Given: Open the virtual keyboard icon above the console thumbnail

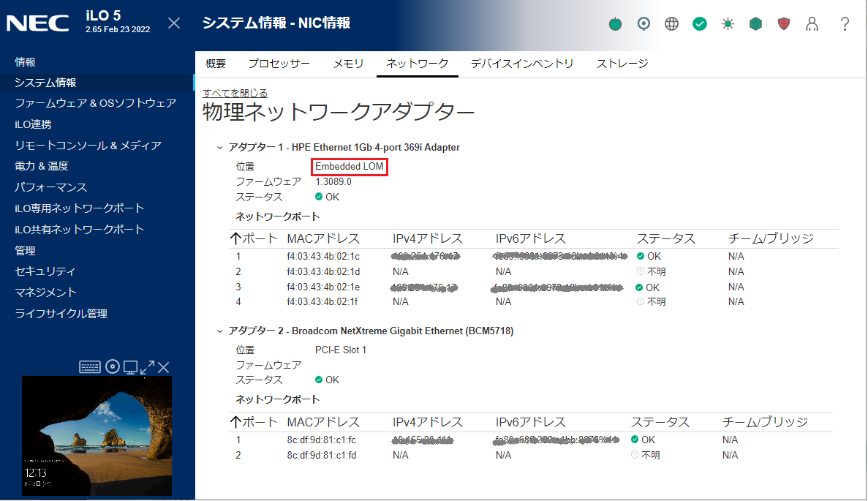Looking at the screenshot, I should pyautogui.click(x=90, y=367).
